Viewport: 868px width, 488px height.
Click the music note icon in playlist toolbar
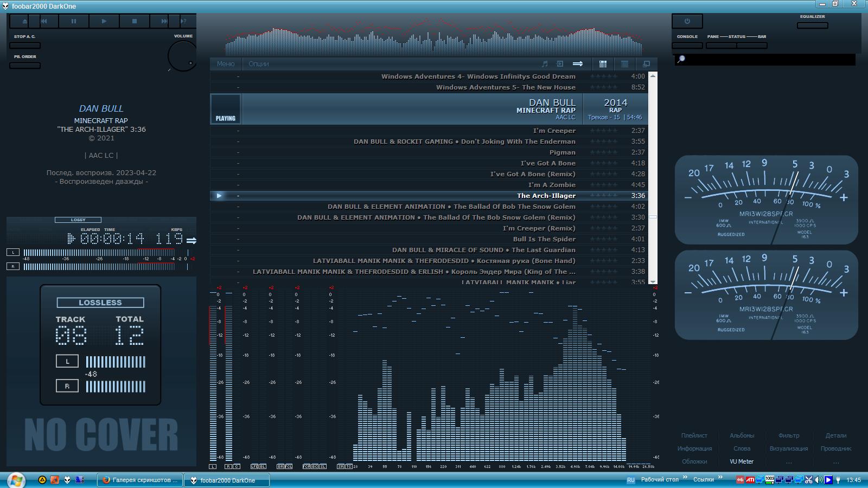545,64
